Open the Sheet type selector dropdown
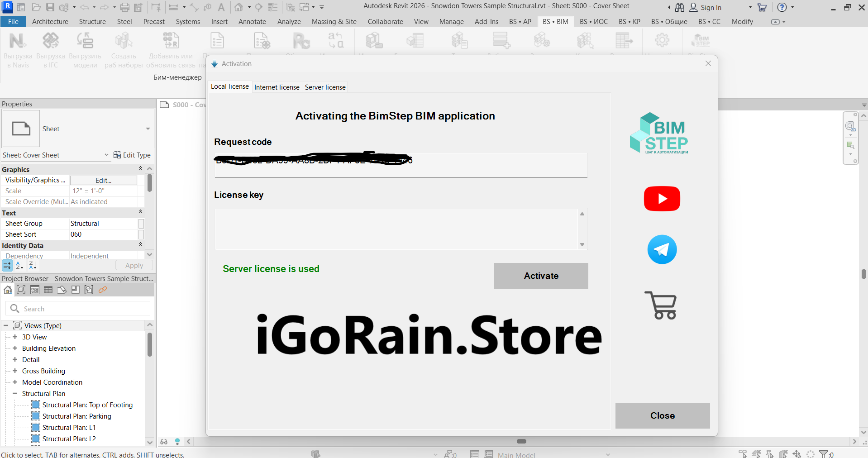This screenshot has width=868, height=458. point(148,129)
